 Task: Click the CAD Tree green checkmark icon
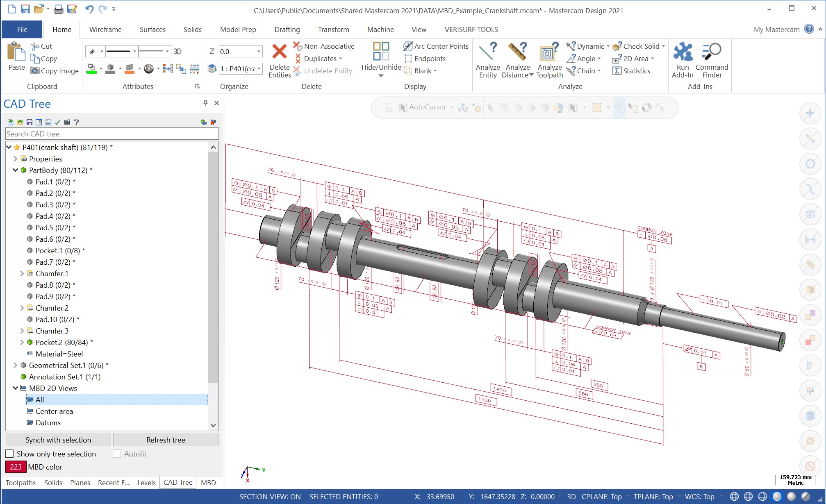57,122
